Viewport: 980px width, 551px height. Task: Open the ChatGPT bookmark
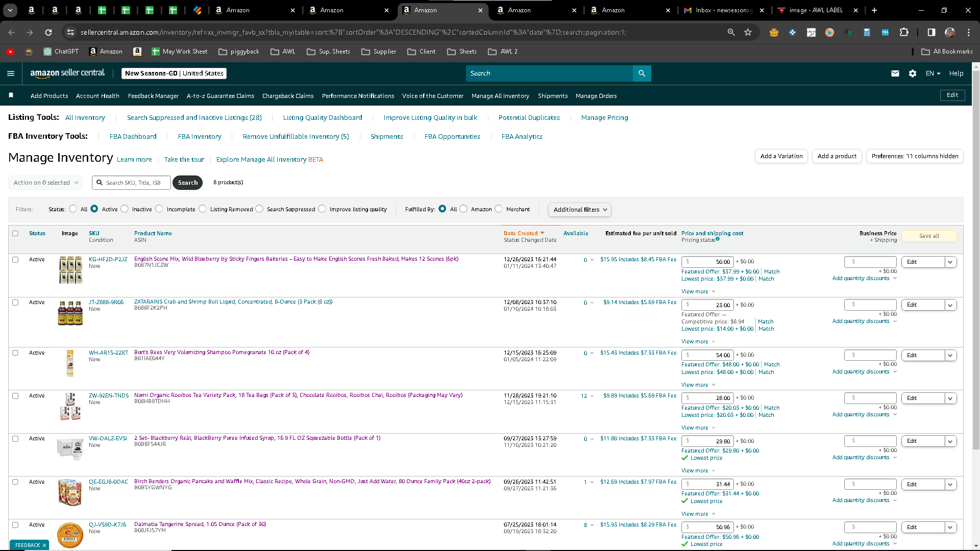tap(61, 52)
